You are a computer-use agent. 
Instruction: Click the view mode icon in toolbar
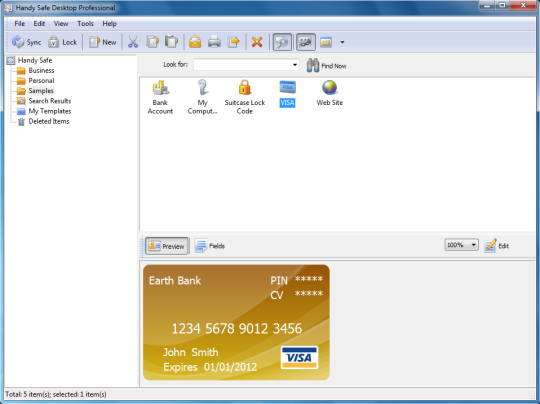[326, 42]
